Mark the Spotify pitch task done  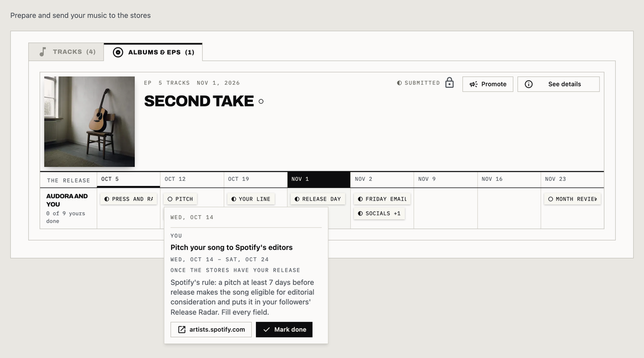[284, 330]
